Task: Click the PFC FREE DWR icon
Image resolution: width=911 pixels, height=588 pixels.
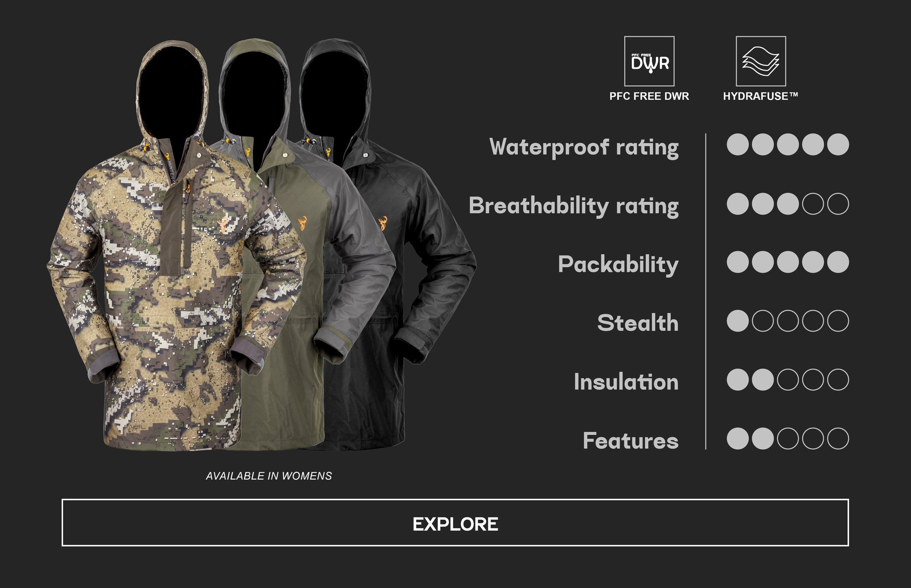Action: 649,61
